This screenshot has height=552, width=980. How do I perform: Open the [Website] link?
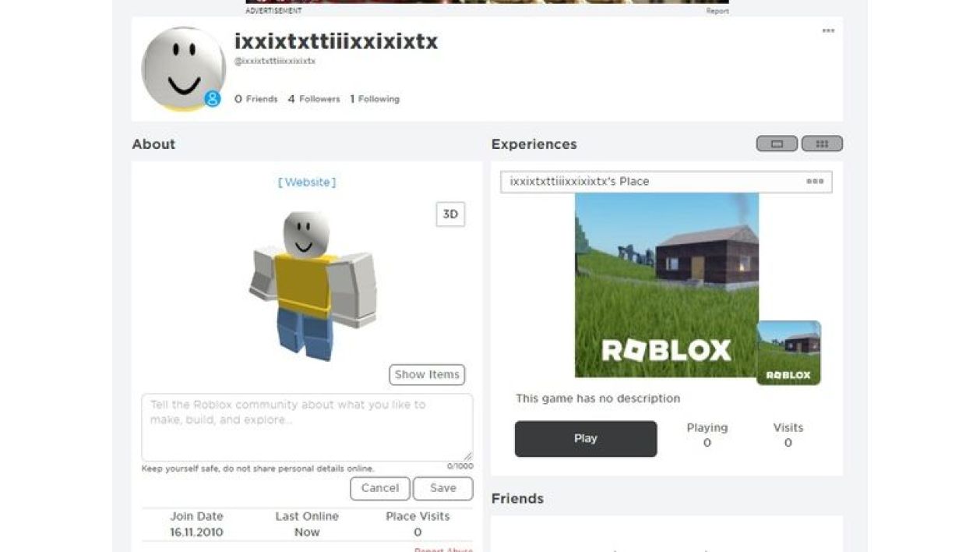click(x=307, y=182)
